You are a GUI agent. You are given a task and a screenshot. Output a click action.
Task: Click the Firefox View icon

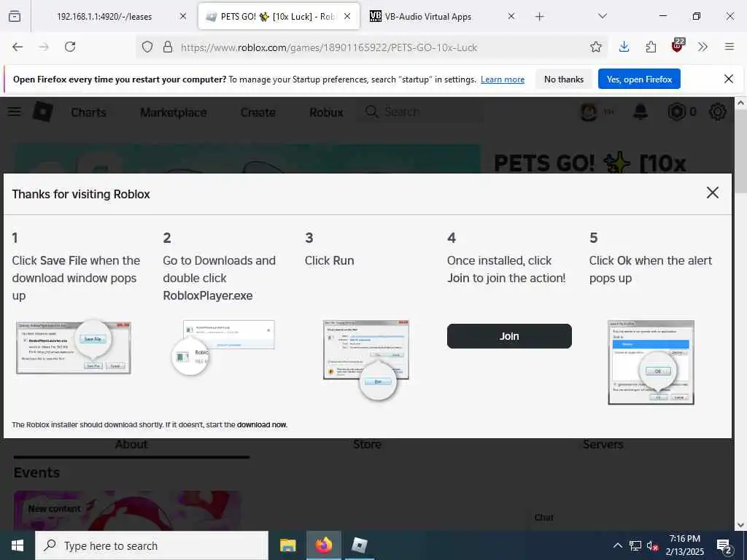tap(15, 16)
